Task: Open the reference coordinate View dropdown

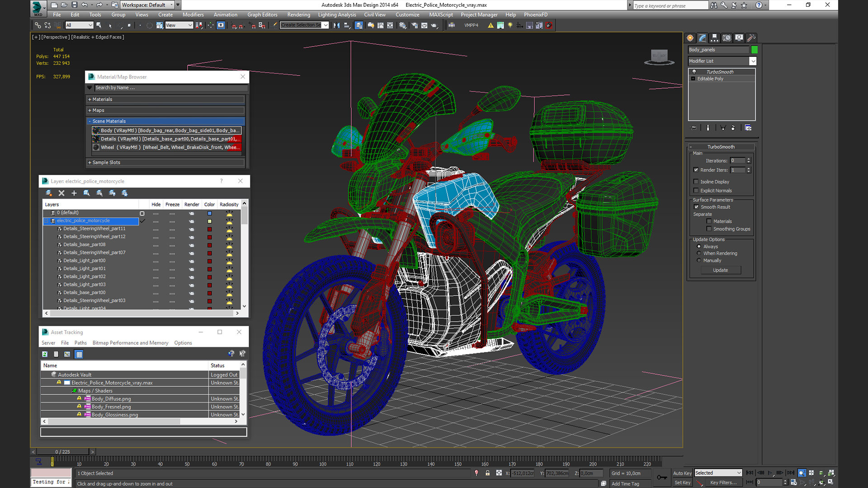Action: pyautogui.click(x=179, y=25)
